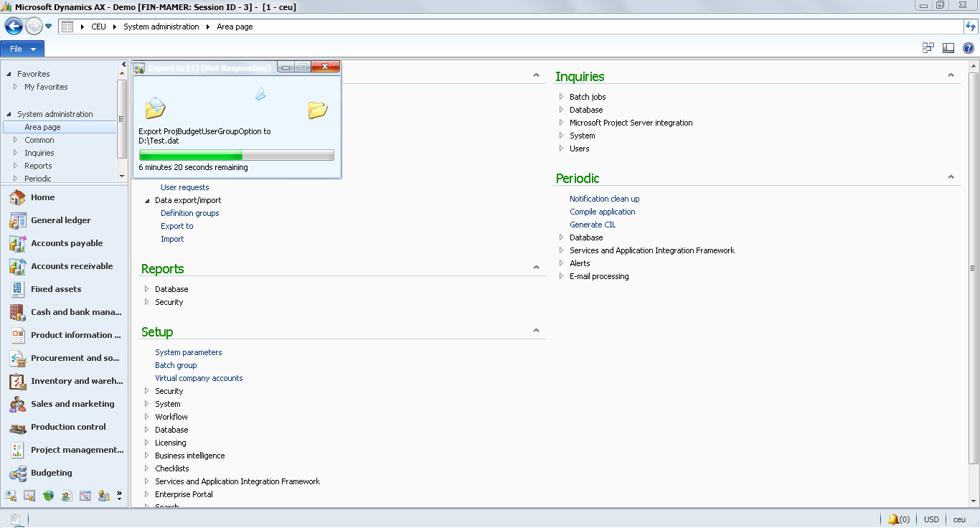Collapse the Setup section with its chevron

pyautogui.click(x=536, y=331)
